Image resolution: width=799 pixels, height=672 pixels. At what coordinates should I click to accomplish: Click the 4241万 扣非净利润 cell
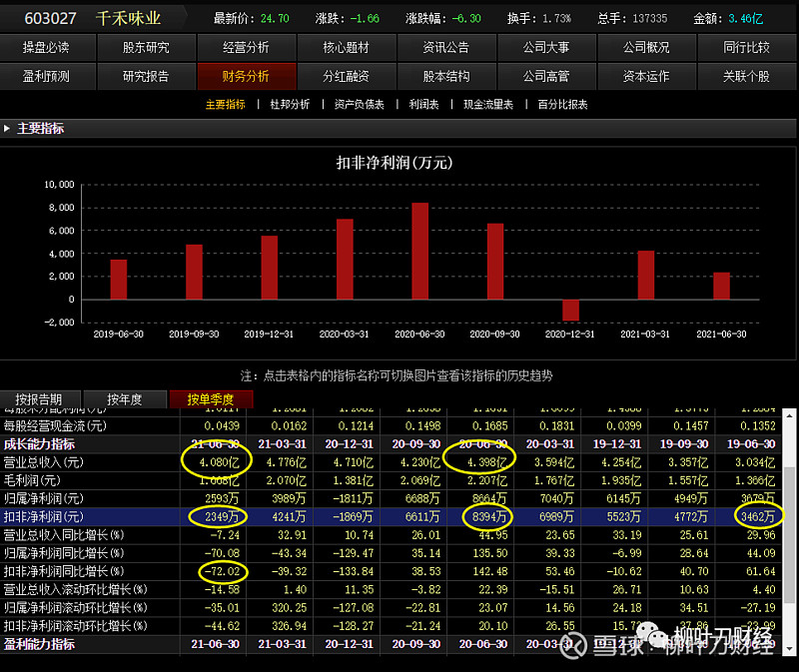pos(289,517)
